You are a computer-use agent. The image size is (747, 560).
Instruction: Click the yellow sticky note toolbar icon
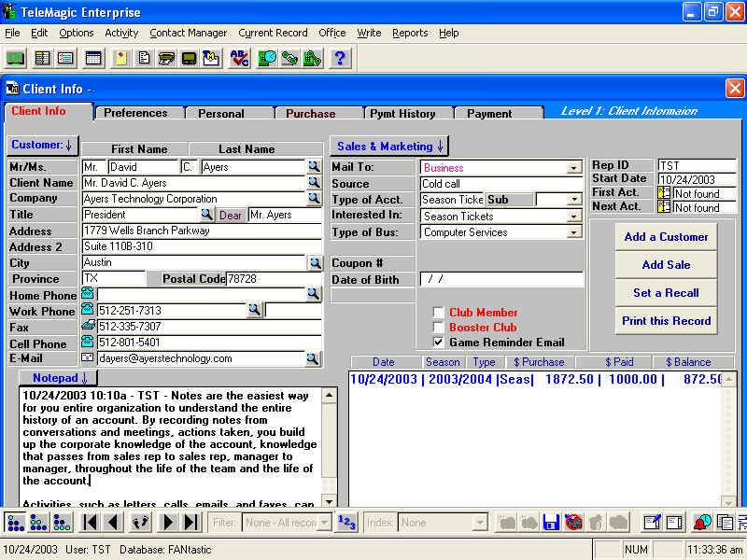[120, 59]
